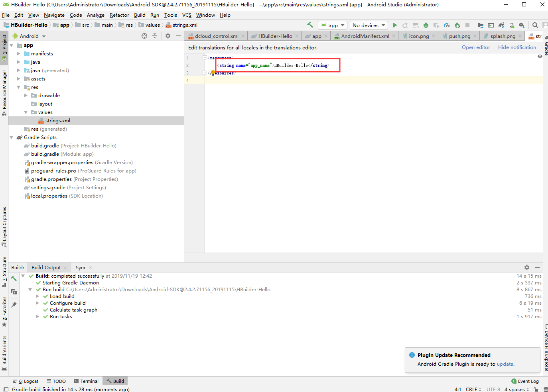This screenshot has width=548, height=392.
Task: Open the app run configuration dropdown
Action: click(x=333, y=25)
